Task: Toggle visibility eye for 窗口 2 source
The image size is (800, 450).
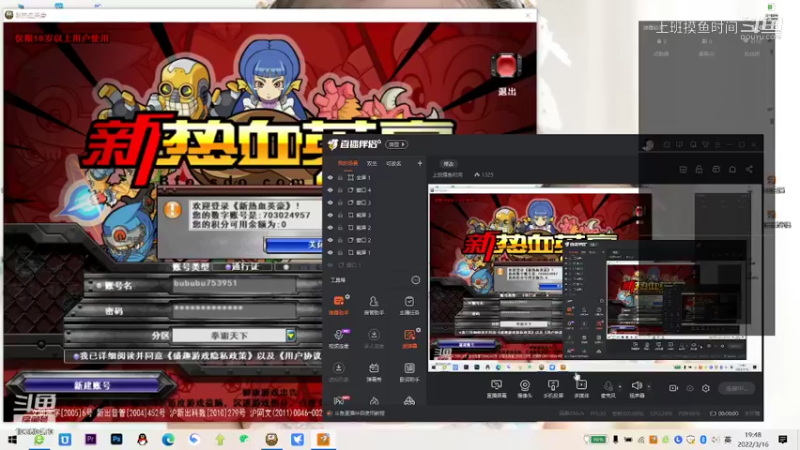Action: (x=330, y=240)
